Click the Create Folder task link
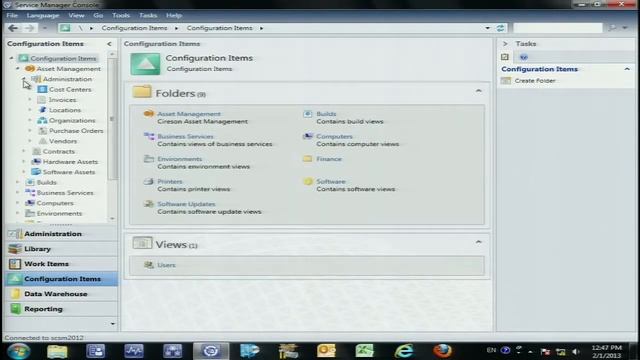The image size is (640, 360). pyautogui.click(x=535, y=80)
